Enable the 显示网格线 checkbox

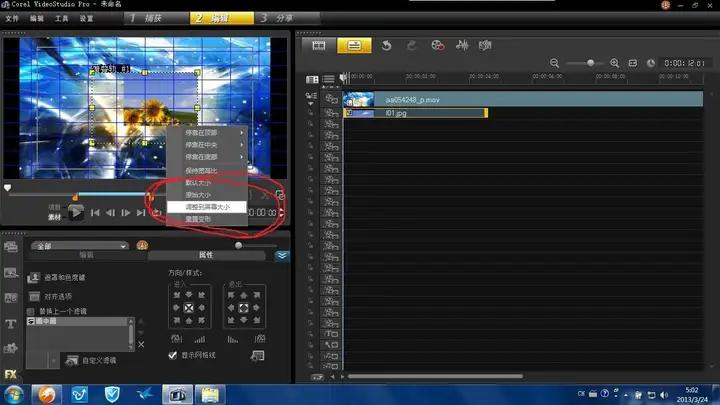(x=173, y=355)
